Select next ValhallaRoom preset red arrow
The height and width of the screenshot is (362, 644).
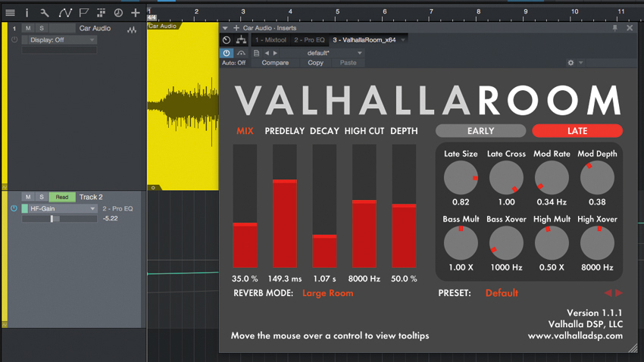click(619, 292)
